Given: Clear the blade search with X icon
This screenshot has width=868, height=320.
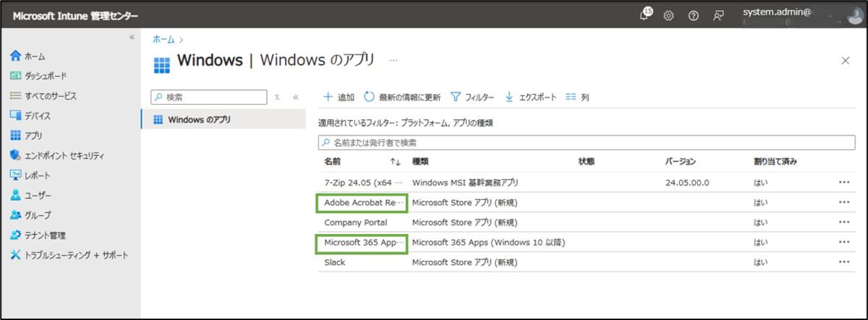Looking at the screenshot, I should pos(277,97).
